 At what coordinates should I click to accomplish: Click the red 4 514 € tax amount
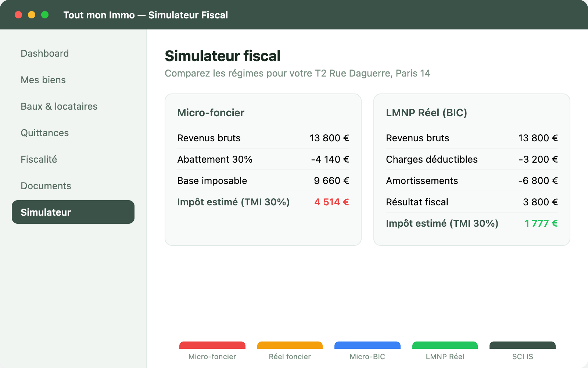tap(331, 202)
